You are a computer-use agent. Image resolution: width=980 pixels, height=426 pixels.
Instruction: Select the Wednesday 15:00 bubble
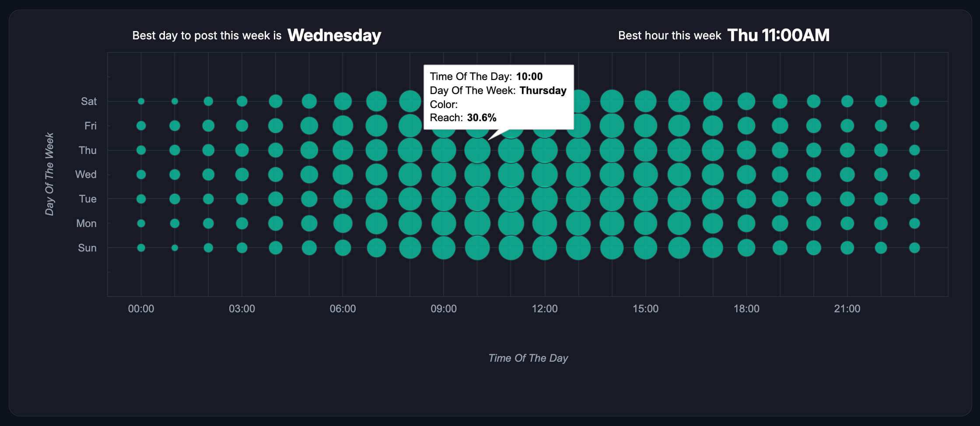[x=645, y=175]
